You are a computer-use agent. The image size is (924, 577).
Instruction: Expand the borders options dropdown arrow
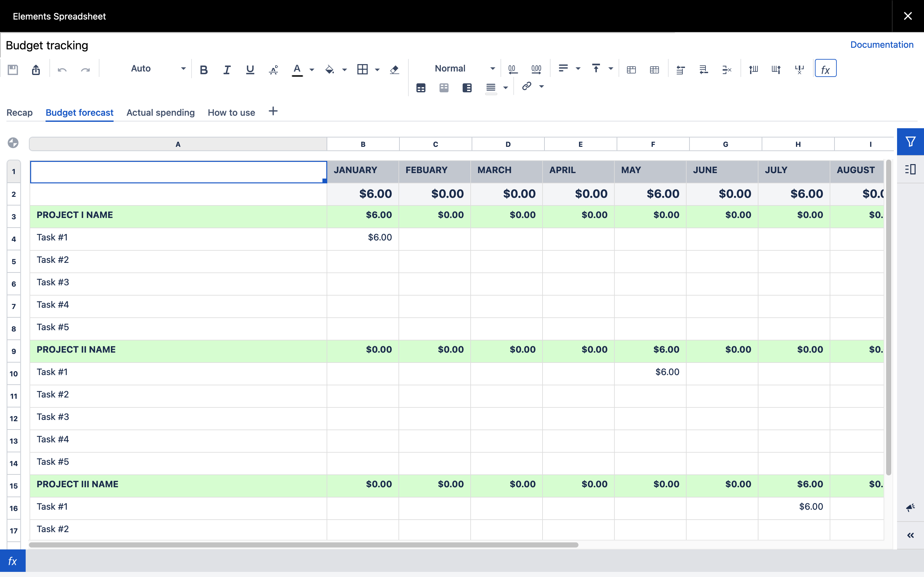[377, 70]
